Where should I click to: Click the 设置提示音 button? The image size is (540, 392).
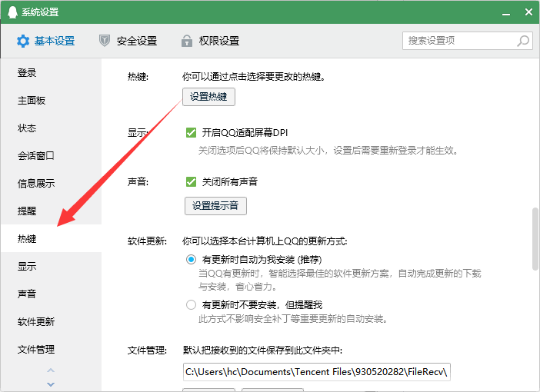(215, 206)
